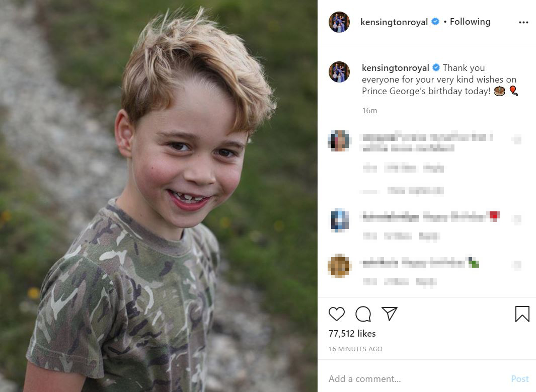The image size is (536, 392).
Task: Open the three-dot more options menu
Action: tap(523, 22)
